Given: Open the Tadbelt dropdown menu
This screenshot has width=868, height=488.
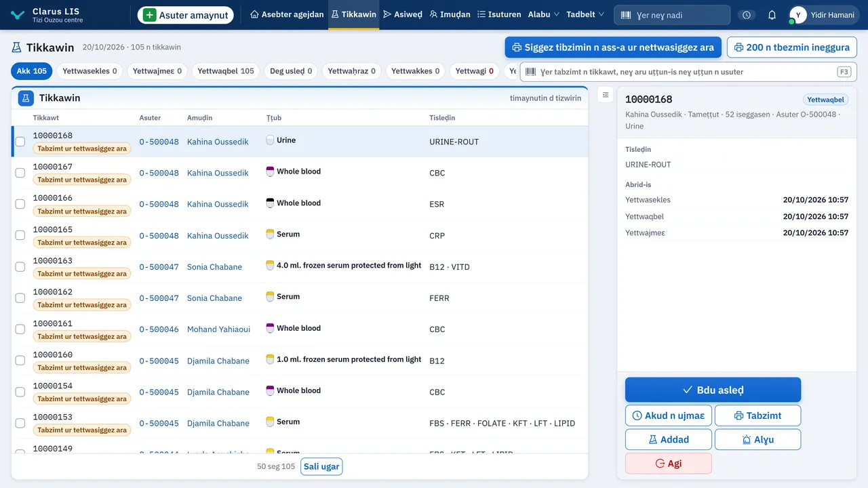Looking at the screenshot, I should point(585,15).
